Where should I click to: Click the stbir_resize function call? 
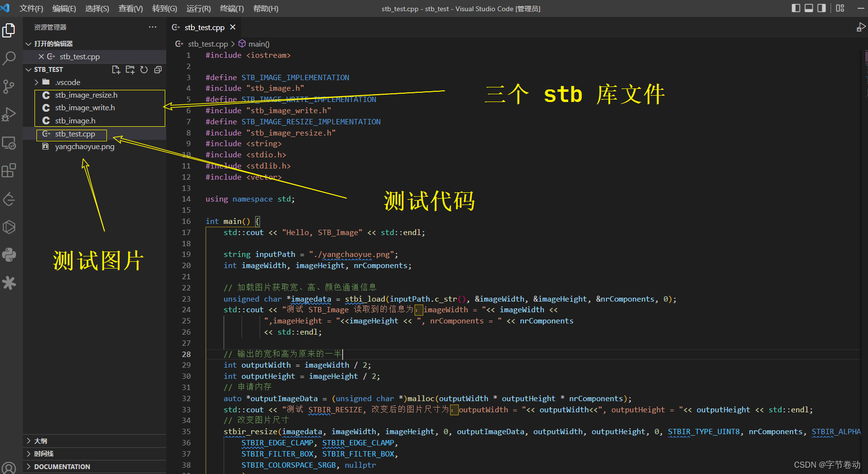250,432
